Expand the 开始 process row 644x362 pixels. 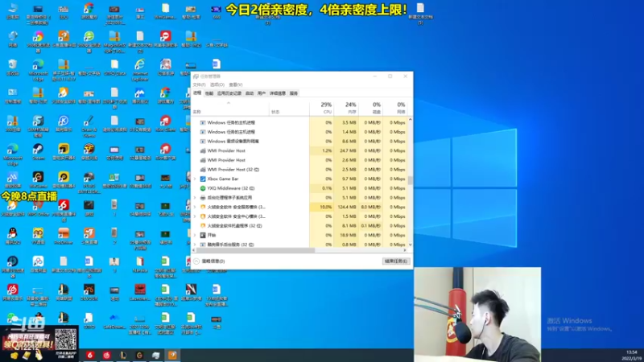pos(195,235)
